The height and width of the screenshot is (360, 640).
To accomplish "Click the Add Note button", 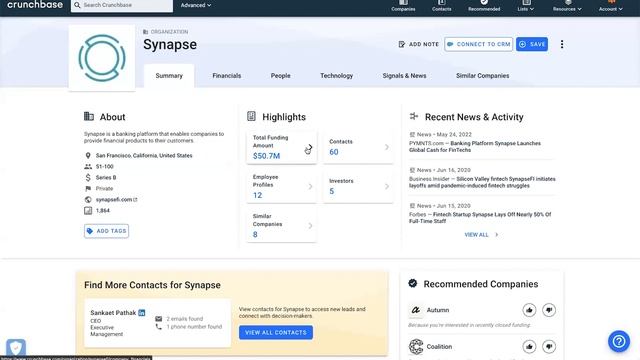I will tap(418, 44).
